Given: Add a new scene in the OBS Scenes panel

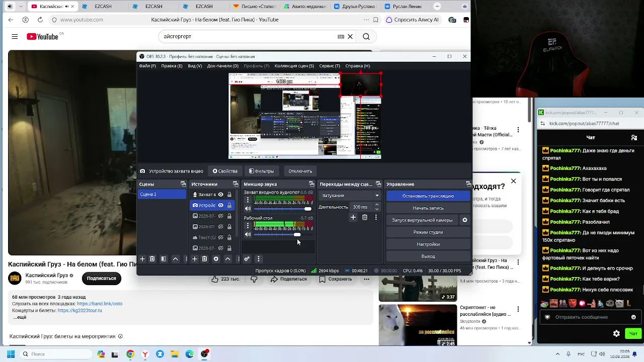Looking at the screenshot, I should 142,259.
